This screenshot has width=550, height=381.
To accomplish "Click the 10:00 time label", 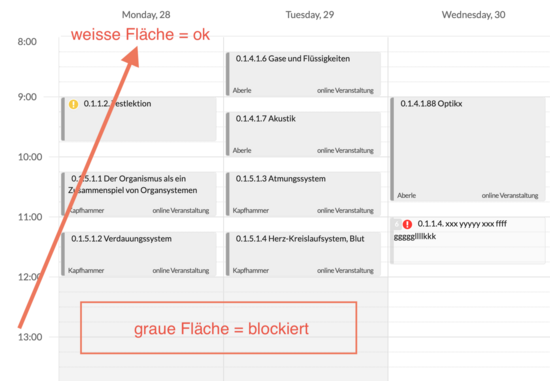I will pyautogui.click(x=30, y=157).
